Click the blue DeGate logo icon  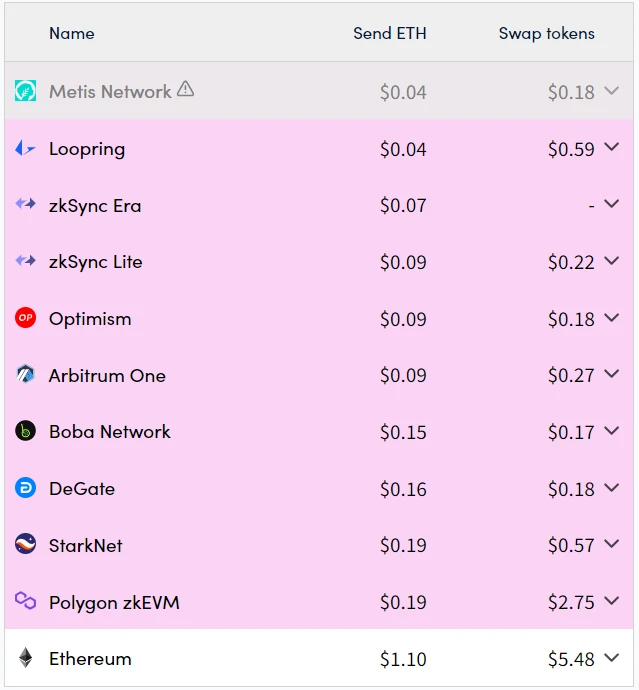pos(25,488)
